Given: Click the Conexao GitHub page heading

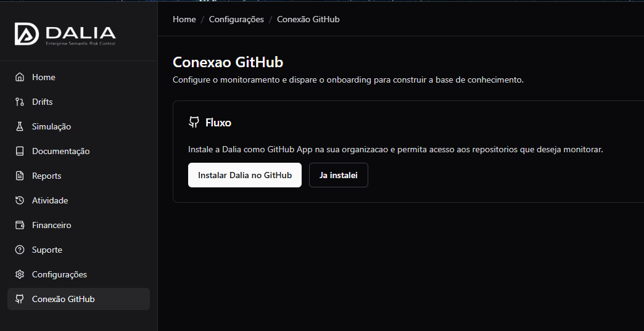Looking at the screenshot, I should click(228, 62).
